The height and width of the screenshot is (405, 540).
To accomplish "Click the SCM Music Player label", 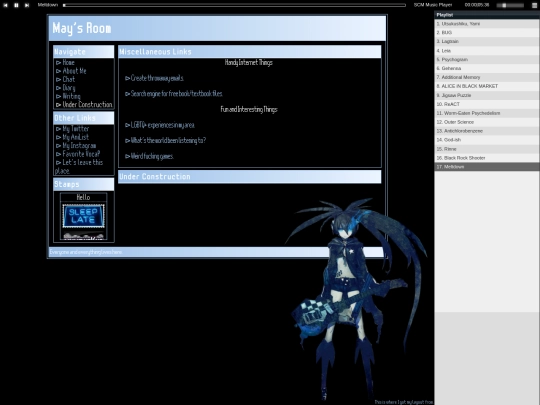I will coord(433,5).
